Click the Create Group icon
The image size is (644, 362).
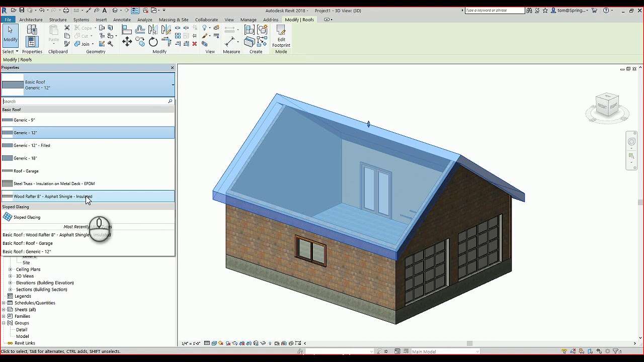pos(262,30)
